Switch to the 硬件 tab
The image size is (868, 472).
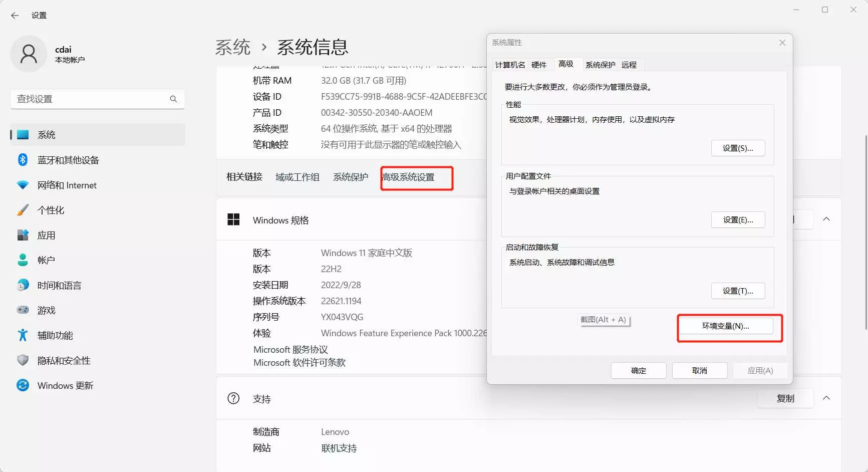tap(539, 65)
